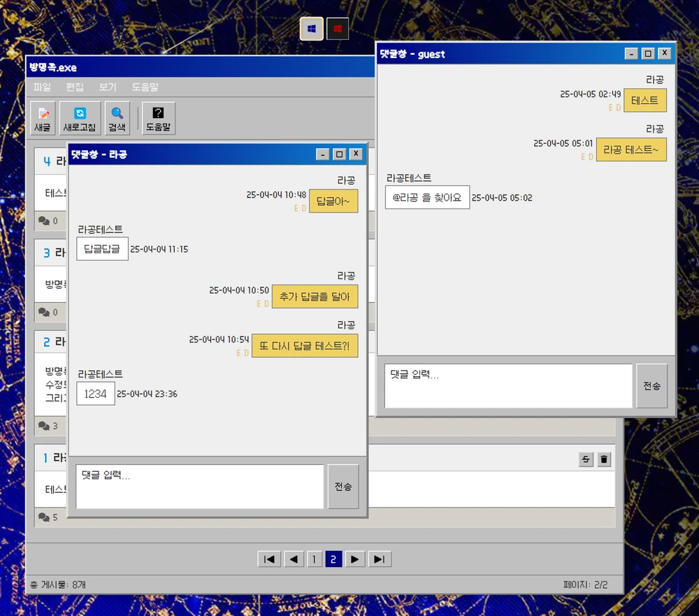Select the blue Windows theme icon at top
This screenshot has height=616, width=699.
[x=312, y=29]
